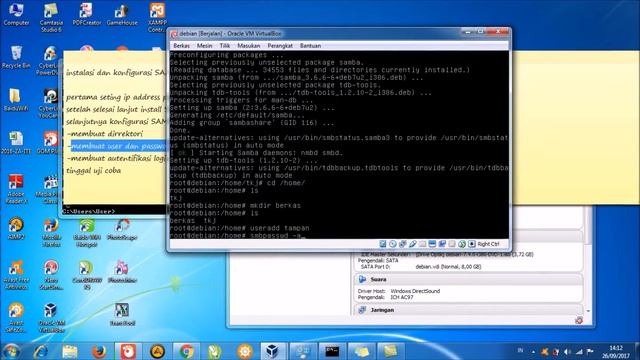Select the Oracle VM VirtualBox desktop shortcut
The width and height of the screenshot is (640, 360).
tap(51, 318)
